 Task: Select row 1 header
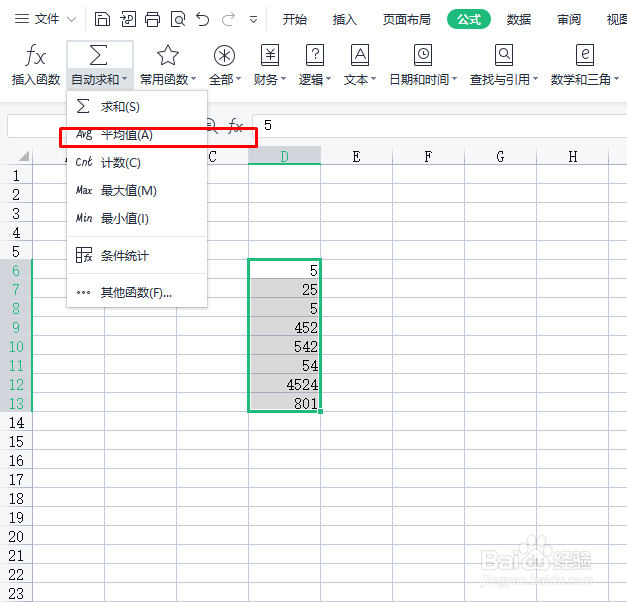coord(16,175)
